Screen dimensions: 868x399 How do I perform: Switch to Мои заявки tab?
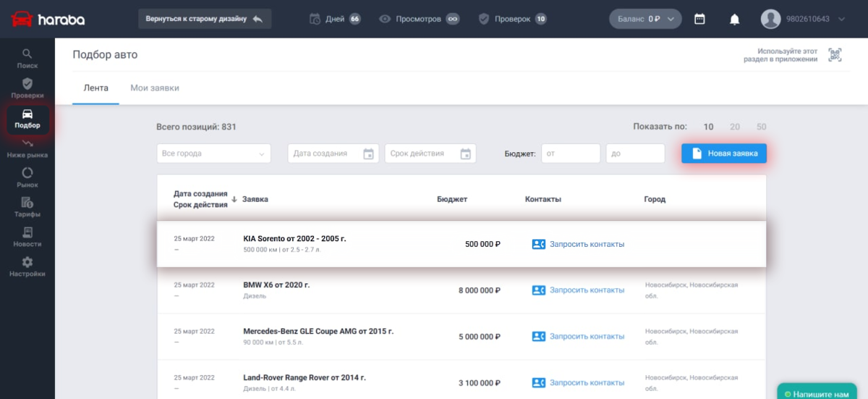click(x=155, y=88)
